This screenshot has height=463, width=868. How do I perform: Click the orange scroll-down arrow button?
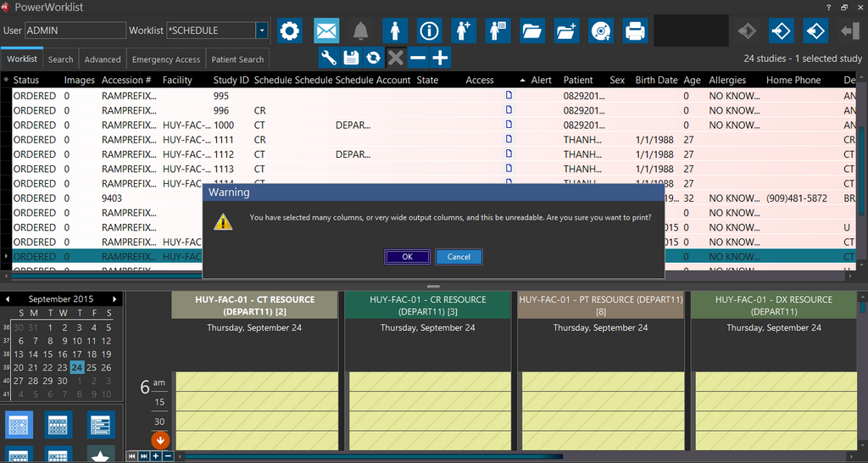click(x=160, y=439)
